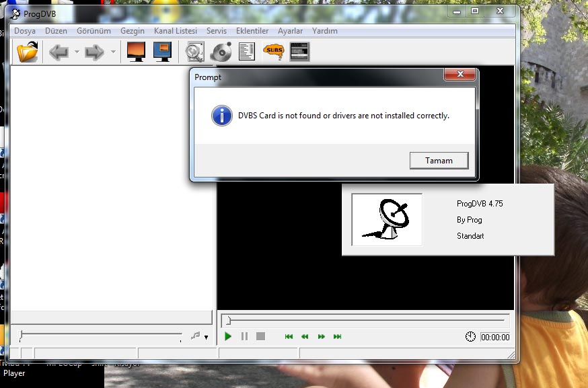588x388 pixels.
Task: Open the Kanal Listesi menu
Action: (176, 31)
